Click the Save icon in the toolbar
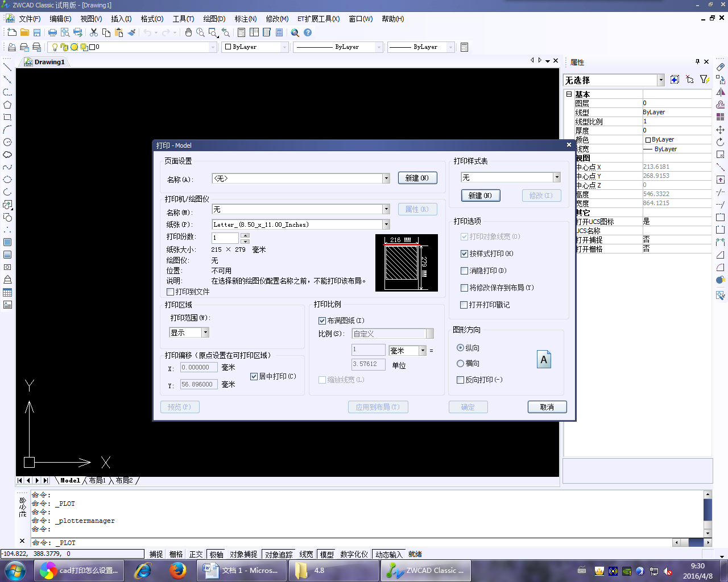 (x=37, y=33)
